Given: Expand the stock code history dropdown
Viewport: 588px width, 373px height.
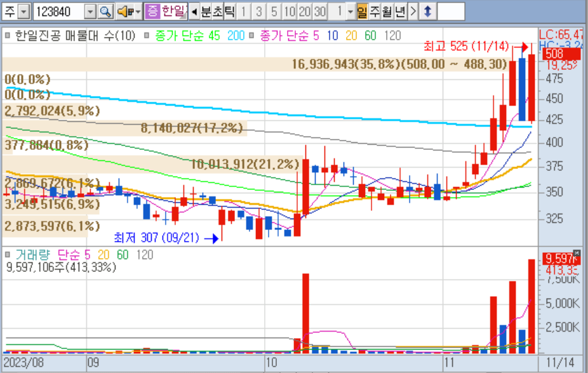Looking at the screenshot, I should 90,11.
